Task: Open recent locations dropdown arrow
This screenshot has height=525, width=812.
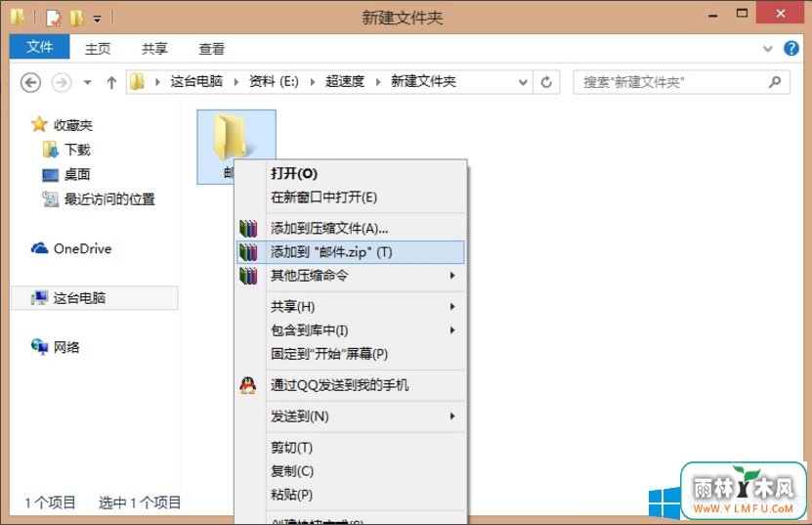Action: (88, 82)
